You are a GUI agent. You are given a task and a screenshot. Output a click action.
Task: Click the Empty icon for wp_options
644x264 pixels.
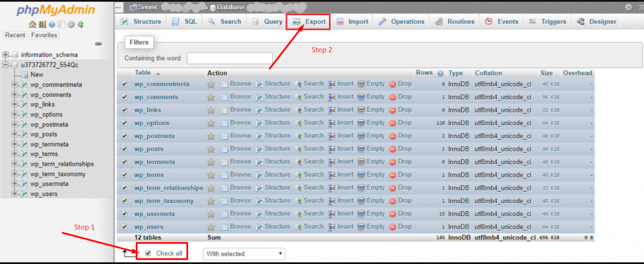[362, 123]
